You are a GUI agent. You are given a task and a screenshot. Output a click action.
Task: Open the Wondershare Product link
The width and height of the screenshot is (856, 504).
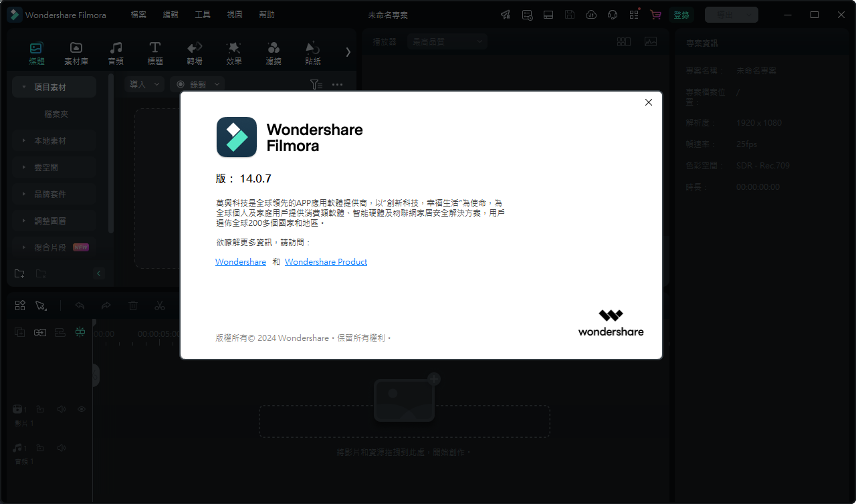326,262
